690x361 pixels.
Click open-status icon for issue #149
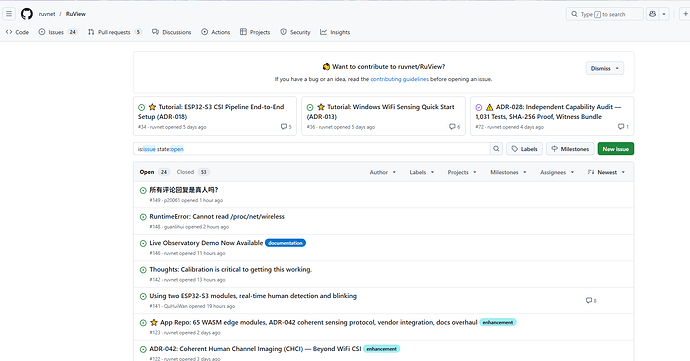click(143, 191)
